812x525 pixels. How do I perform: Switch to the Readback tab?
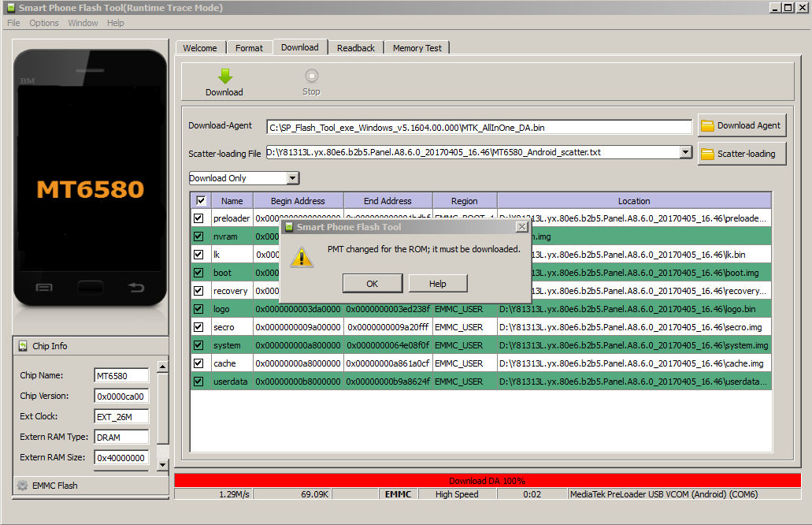pos(356,48)
